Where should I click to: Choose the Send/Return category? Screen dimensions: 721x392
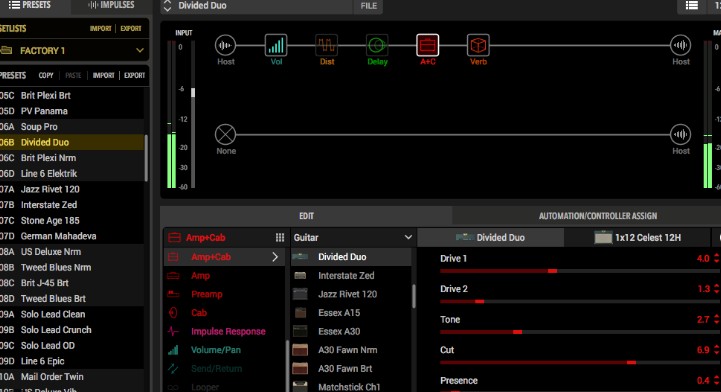tap(225, 369)
